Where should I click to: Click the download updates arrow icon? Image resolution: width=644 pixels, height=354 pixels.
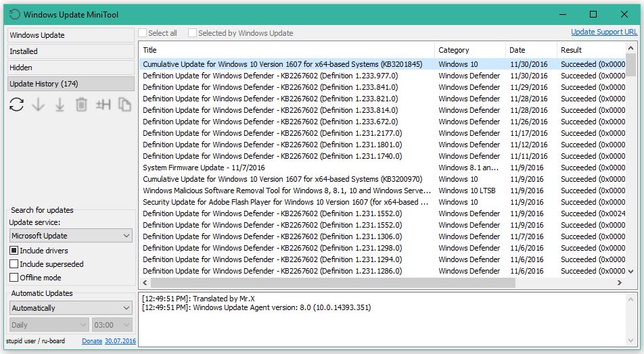pyautogui.click(x=38, y=105)
